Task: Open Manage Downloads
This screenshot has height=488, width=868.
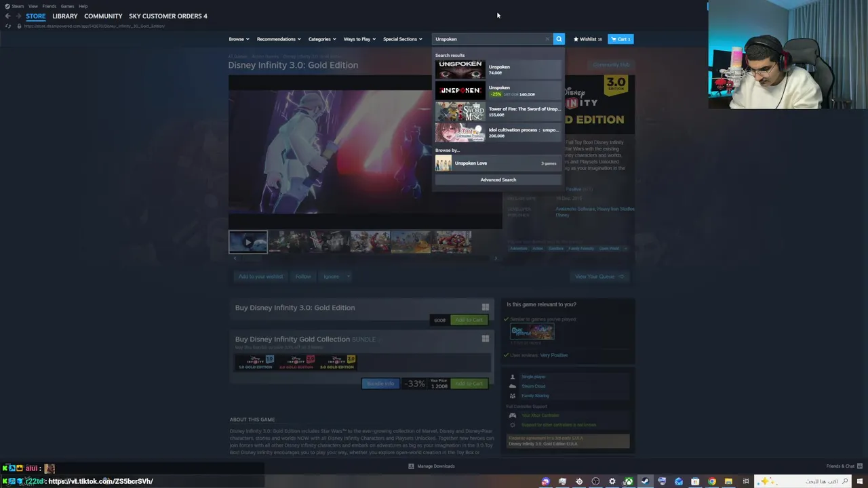Action: coord(431,466)
